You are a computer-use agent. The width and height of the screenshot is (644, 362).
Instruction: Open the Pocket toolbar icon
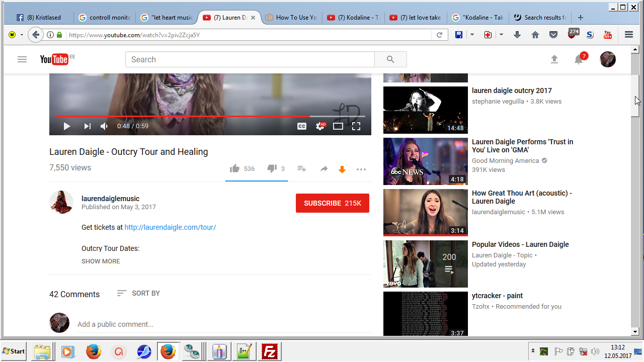pos(553,35)
